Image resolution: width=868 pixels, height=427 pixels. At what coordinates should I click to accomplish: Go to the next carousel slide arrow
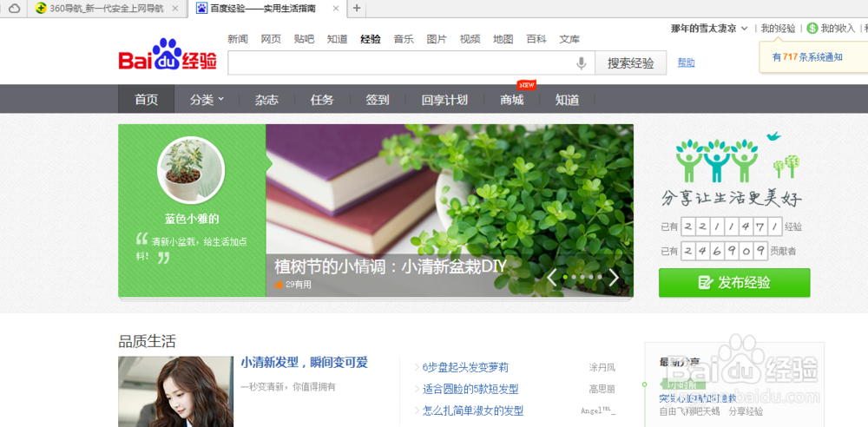click(x=614, y=277)
